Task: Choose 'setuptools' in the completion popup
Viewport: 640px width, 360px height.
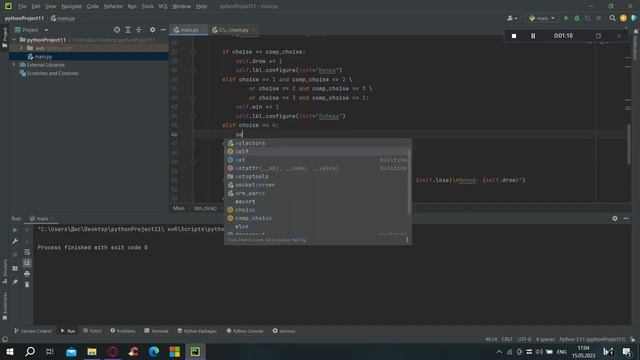Action: click(318, 177)
